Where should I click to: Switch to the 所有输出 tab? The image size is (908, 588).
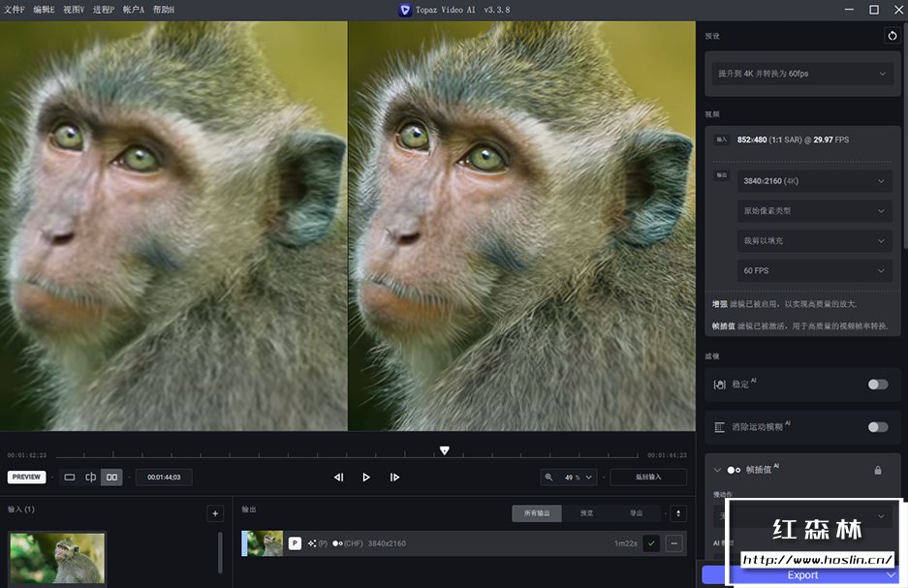pyautogui.click(x=537, y=513)
